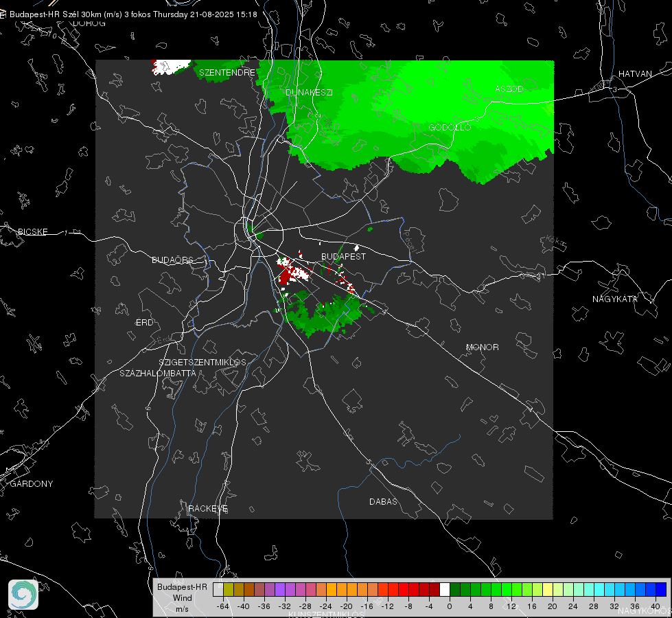Viewport: 672px width, 618px height.
Task: Click the dark blue last swatch in the wind legend
Action: pos(661,589)
